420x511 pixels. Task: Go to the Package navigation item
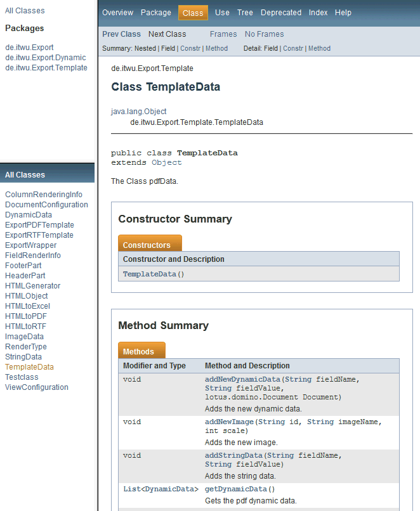coord(155,13)
